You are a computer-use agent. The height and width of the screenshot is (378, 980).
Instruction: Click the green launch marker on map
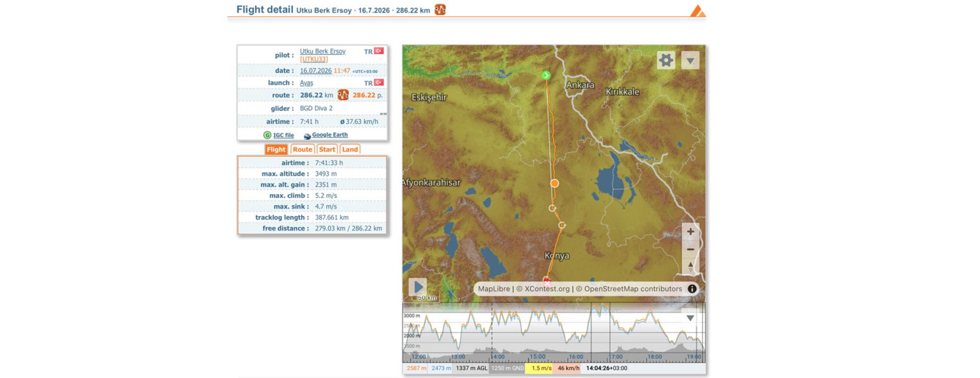point(546,76)
